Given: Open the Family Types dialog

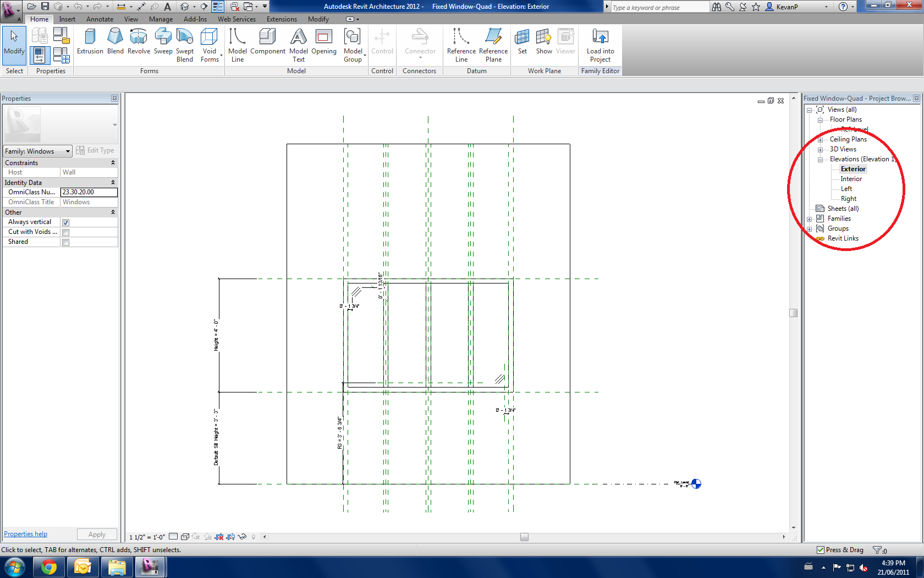Looking at the screenshot, I should click(61, 55).
